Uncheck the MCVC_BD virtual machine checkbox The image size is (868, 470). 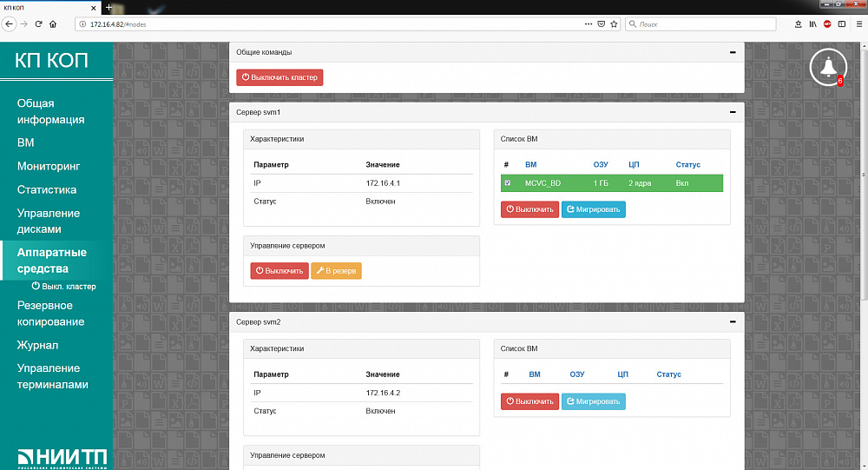point(507,183)
